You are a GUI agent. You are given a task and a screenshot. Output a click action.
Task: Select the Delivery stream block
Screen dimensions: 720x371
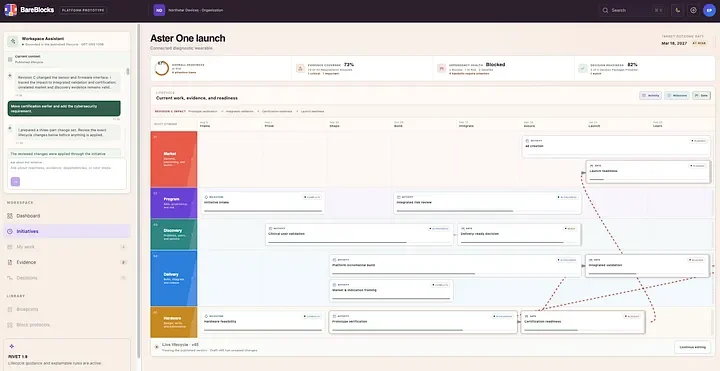tap(174, 278)
